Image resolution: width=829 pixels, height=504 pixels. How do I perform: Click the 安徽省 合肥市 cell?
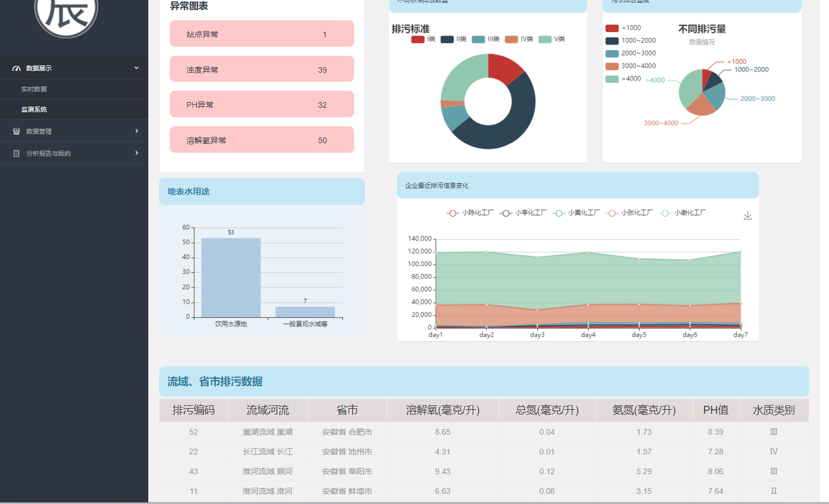pos(347,432)
